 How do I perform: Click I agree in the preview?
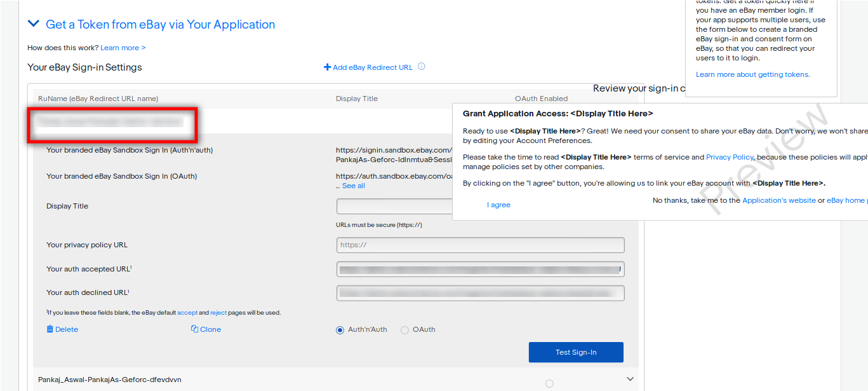coord(499,205)
